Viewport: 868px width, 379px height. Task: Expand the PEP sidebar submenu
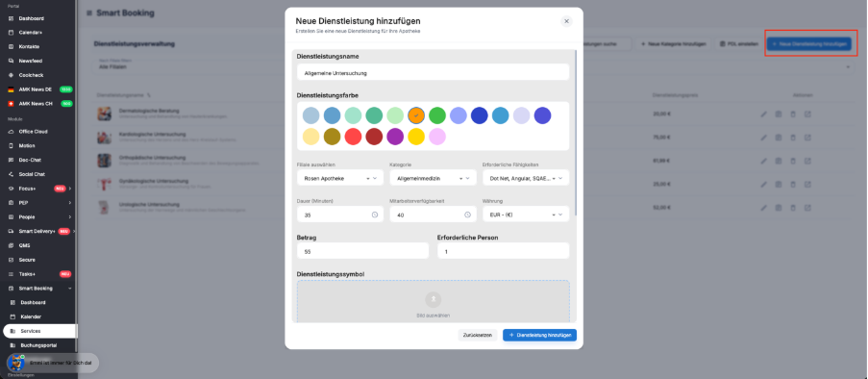(x=70, y=203)
